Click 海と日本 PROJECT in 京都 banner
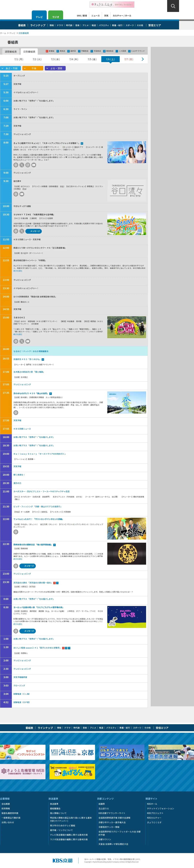Image resolution: width=194 pixels, height=868 pixels. 72,752
